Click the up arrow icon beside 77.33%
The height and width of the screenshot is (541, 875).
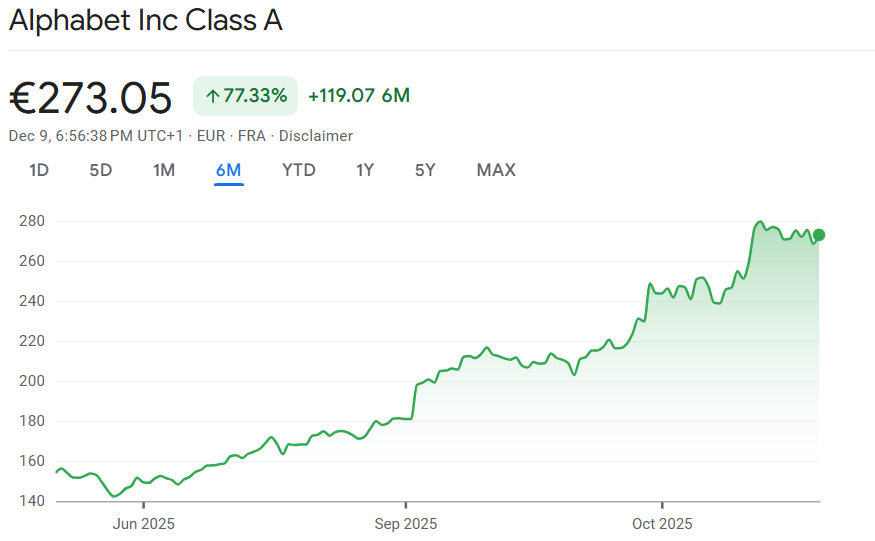[x=212, y=96]
